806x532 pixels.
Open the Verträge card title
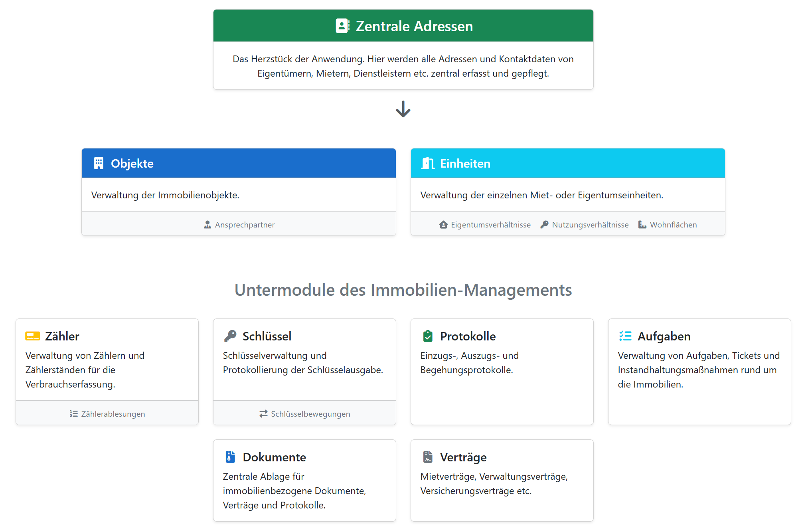463,457
